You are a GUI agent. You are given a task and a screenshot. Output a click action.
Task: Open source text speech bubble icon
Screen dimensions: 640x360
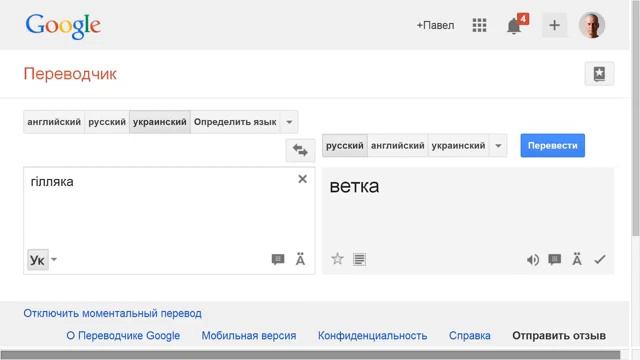(x=278, y=259)
